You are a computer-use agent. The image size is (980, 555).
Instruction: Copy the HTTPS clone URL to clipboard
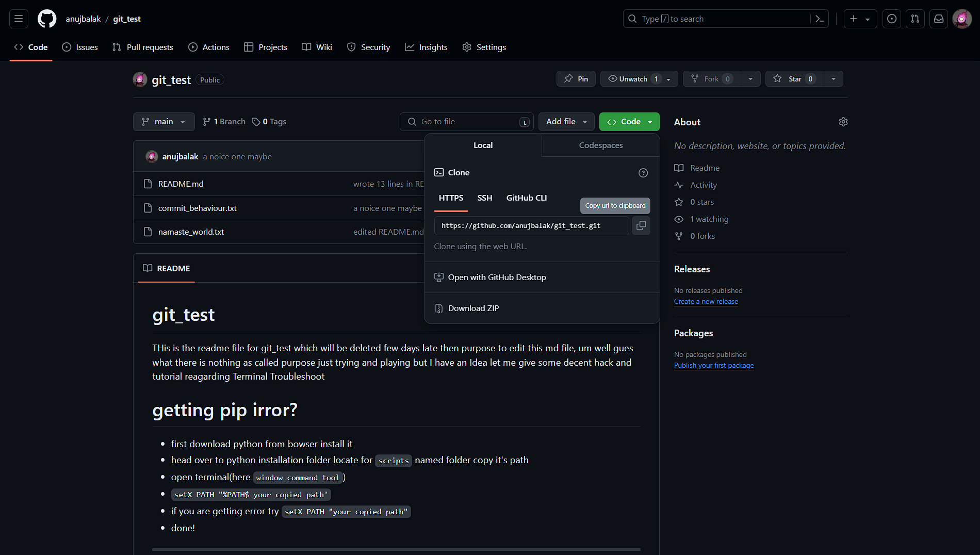click(x=641, y=225)
